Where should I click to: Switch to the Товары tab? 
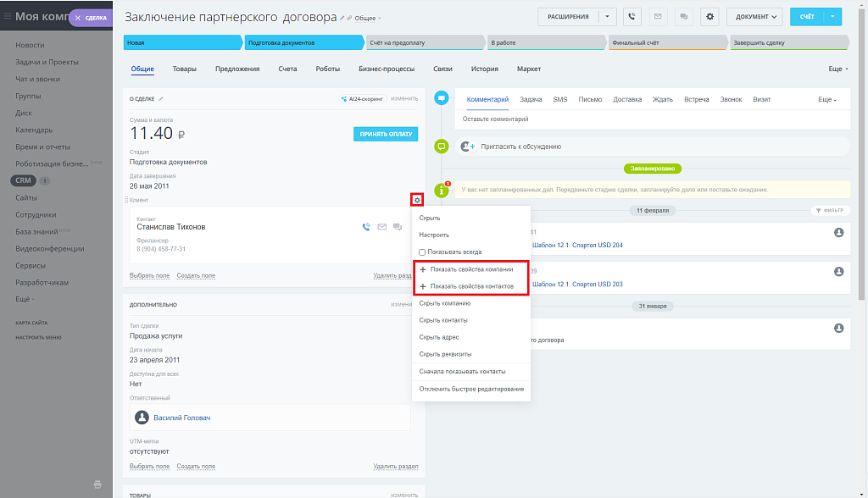click(x=184, y=69)
